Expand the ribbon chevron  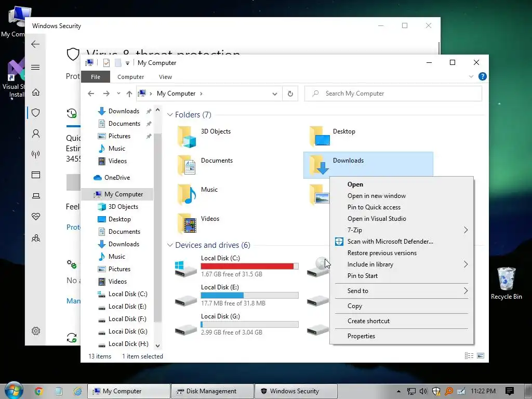(x=471, y=77)
